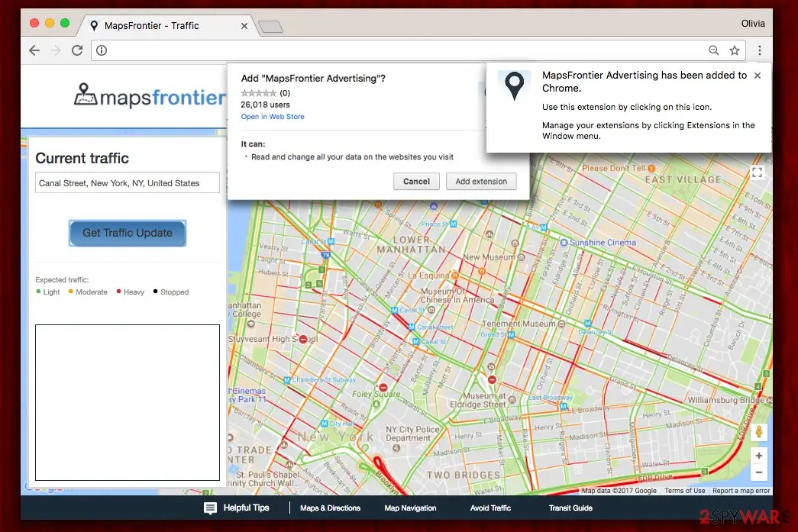Screen dimensions: 798x532
Task: Click the East Broadway subway icon
Action: click(x=564, y=406)
